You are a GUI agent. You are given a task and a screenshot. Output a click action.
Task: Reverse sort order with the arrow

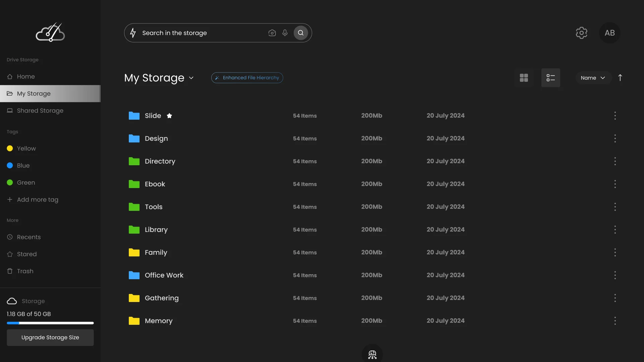coord(620,78)
